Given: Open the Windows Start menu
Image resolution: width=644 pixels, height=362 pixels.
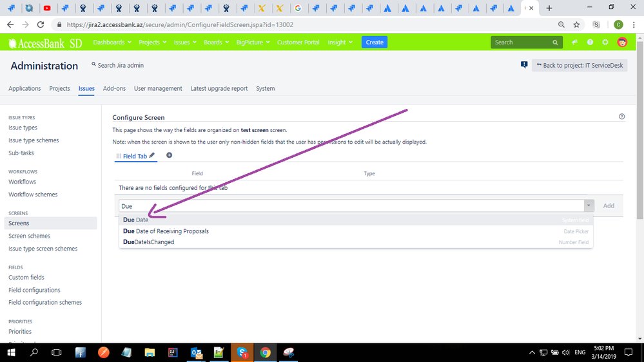Looking at the screenshot, I should 11,352.
